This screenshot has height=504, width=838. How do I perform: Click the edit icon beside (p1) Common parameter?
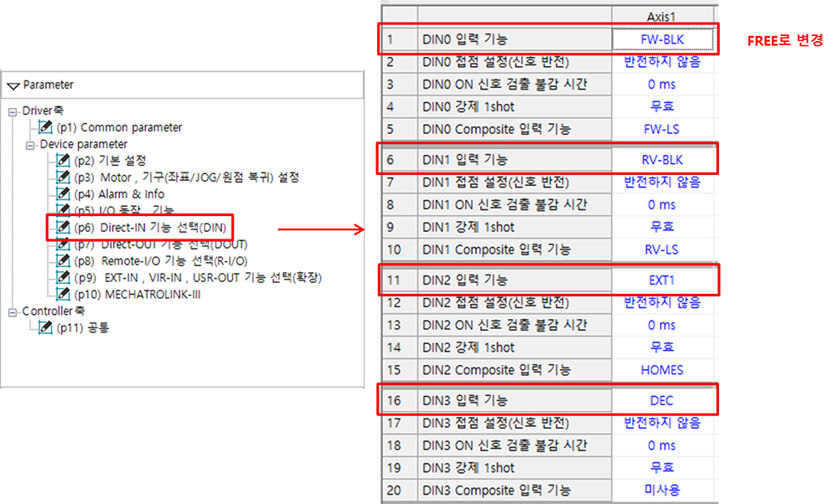(x=46, y=127)
